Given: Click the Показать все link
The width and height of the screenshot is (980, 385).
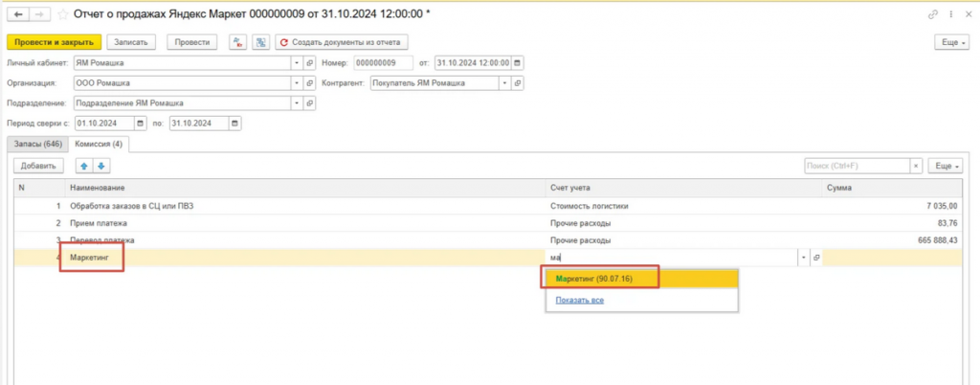Looking at the screenshot, I should [x=580, y=300].
